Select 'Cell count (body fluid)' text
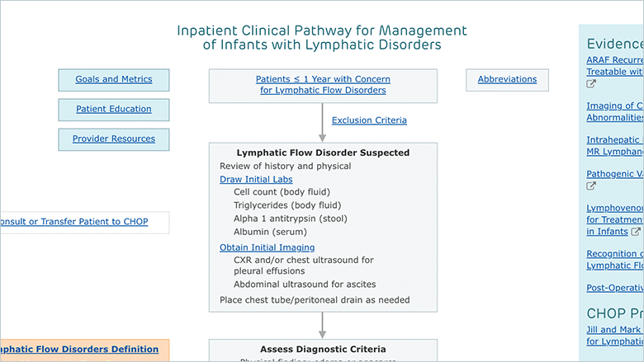644x362 pixels. coord(282,192)
